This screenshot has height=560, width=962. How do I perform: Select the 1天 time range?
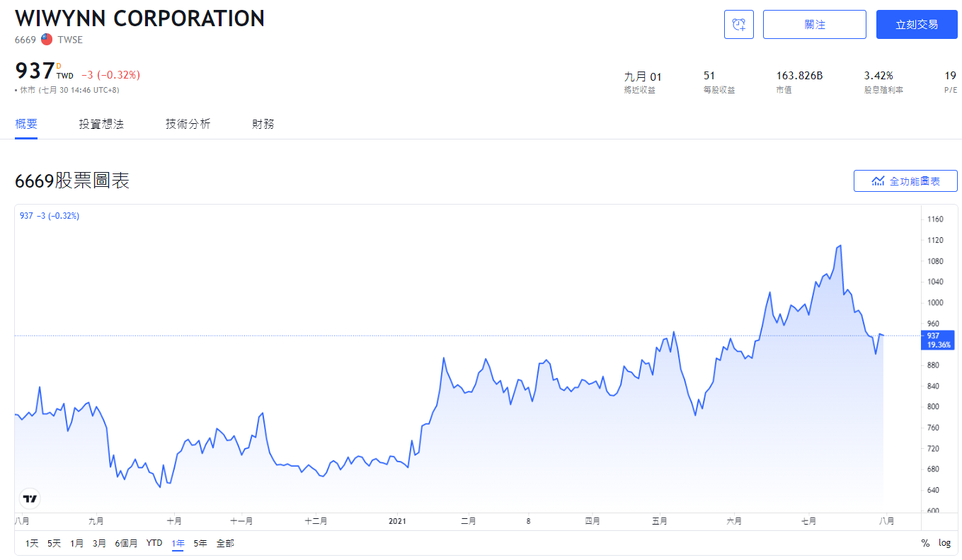click(32, 544)
